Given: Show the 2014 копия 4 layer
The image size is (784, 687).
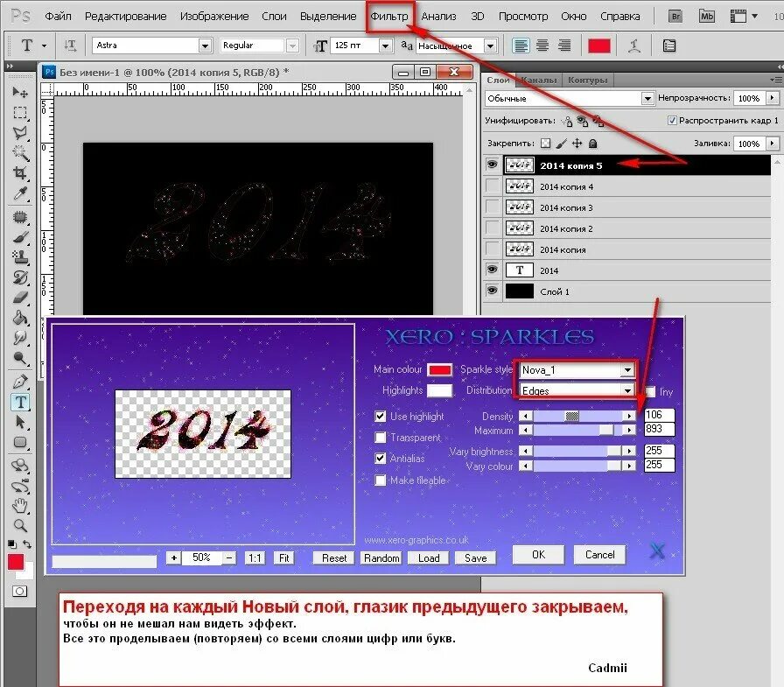Looking at the screenshot, I should pos(493,186).
